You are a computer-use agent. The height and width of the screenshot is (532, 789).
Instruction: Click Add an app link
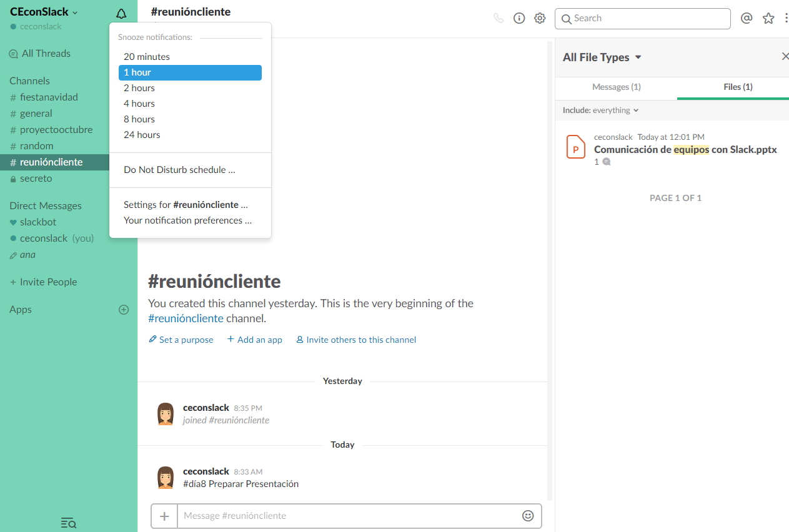255,340
